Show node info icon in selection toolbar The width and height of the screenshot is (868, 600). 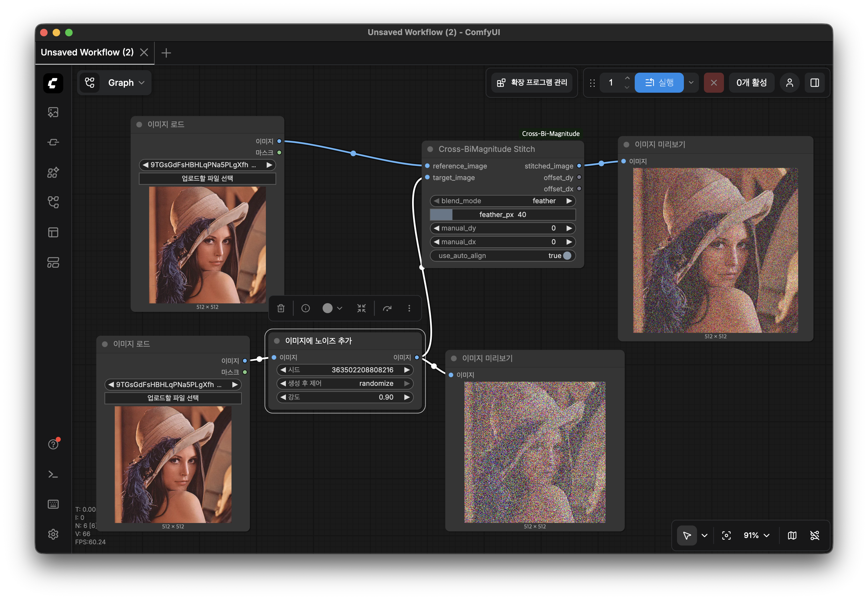pyautogui.click(x=306, y=308)
